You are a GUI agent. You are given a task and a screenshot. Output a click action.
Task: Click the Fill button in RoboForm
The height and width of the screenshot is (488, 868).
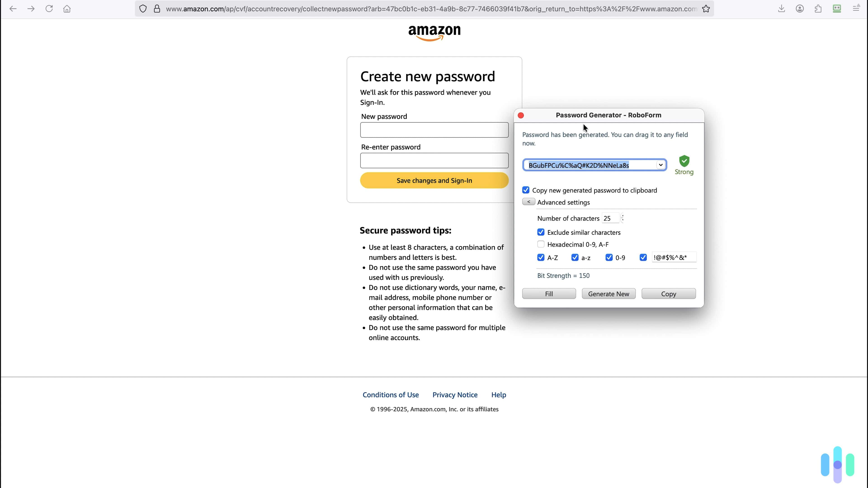[x=549, y=293]
